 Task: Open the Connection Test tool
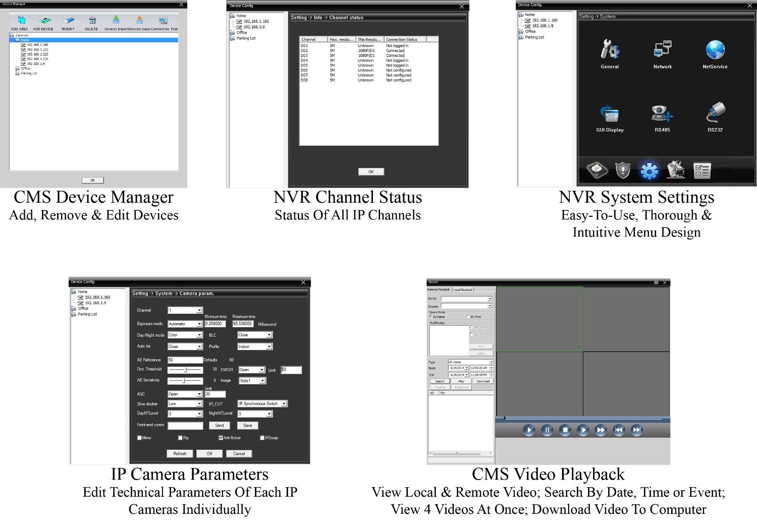point(163,21)
